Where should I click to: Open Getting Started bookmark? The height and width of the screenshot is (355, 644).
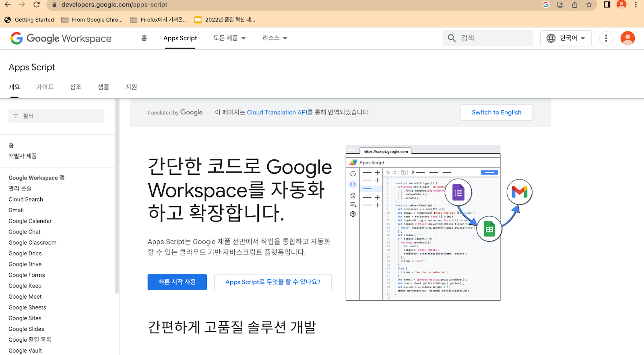pyautogui.click(x=29, y=20)
